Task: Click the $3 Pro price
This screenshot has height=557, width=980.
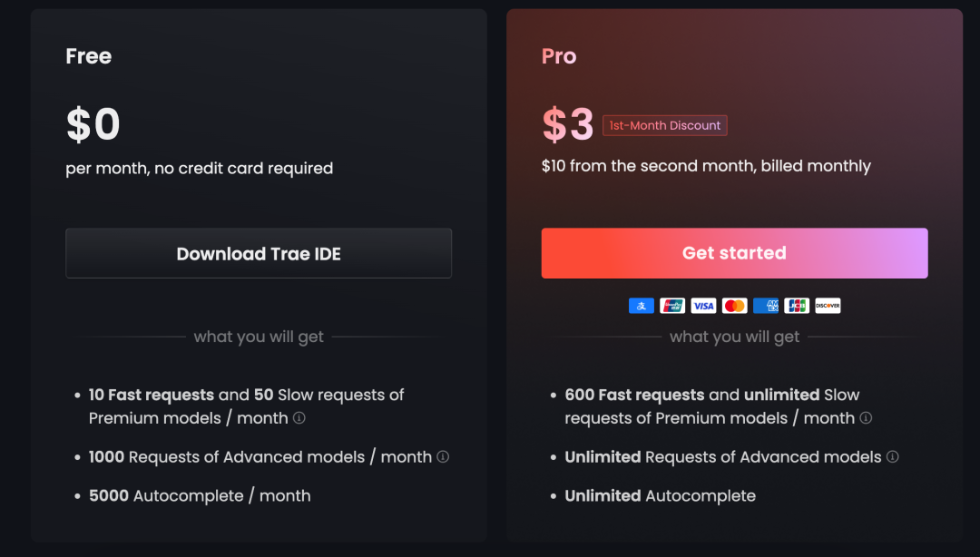Action: click(x=567, y=125)
